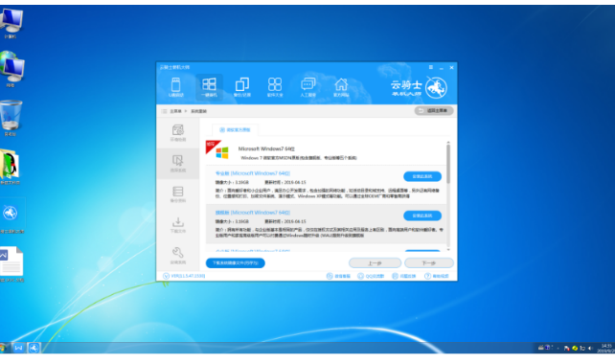This screenshot has width=615, height=364.
Task: Click the Yunqishi knight logo emblem
Action: tap(436, 87)
